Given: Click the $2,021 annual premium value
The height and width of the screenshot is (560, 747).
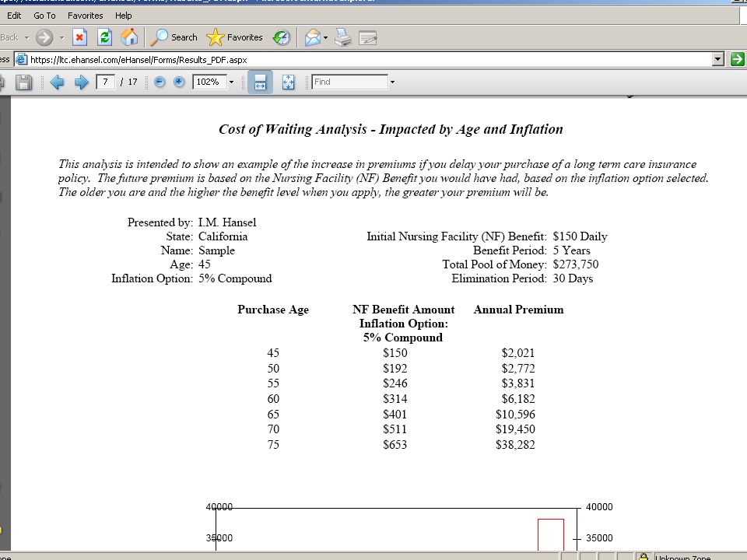Looking at the screenshot, I should click(518, 353).
